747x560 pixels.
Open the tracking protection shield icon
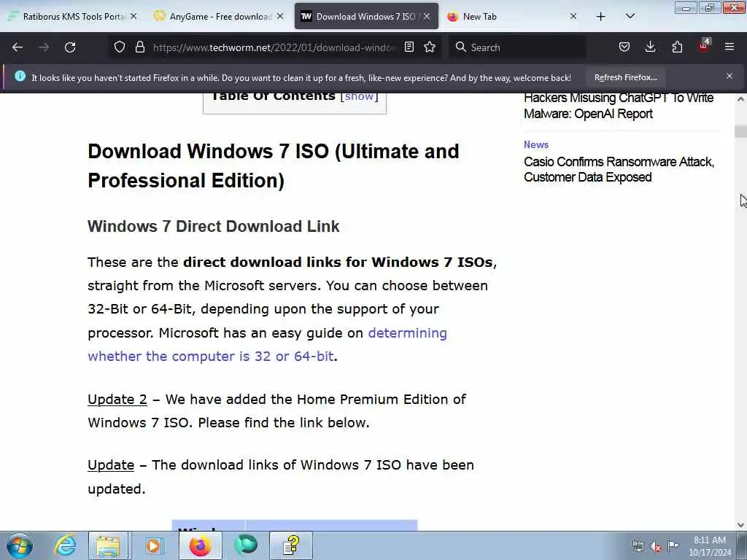[120, 47]
